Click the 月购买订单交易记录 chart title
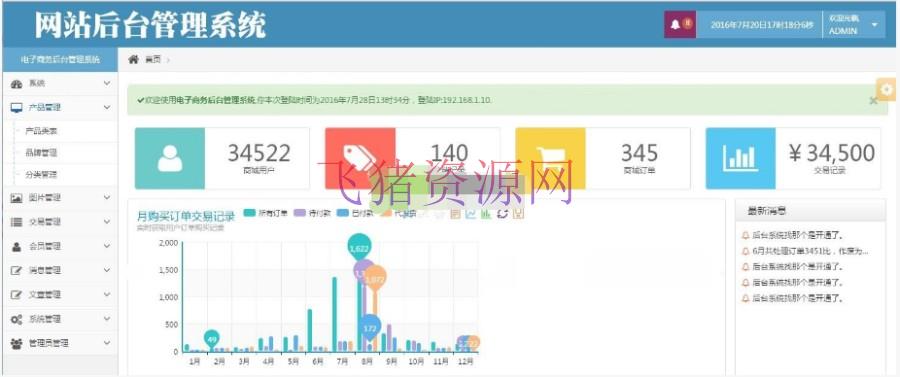 point(185,216)
